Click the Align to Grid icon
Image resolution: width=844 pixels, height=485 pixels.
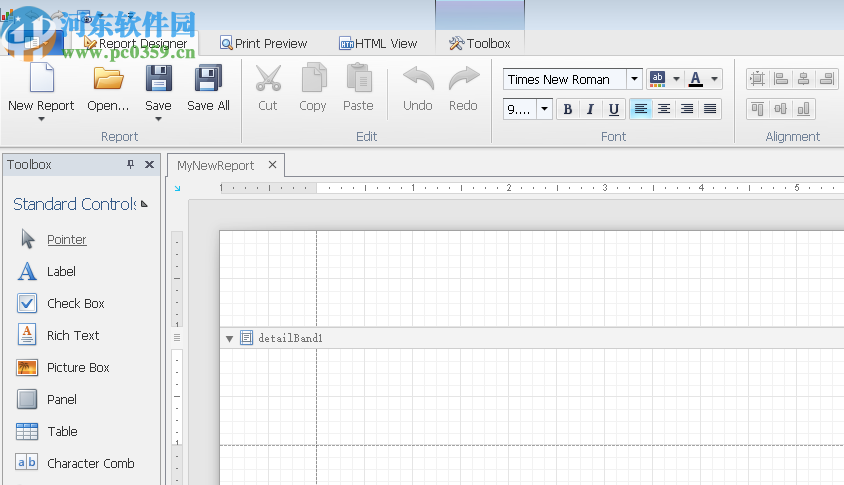tap(757, 79)
